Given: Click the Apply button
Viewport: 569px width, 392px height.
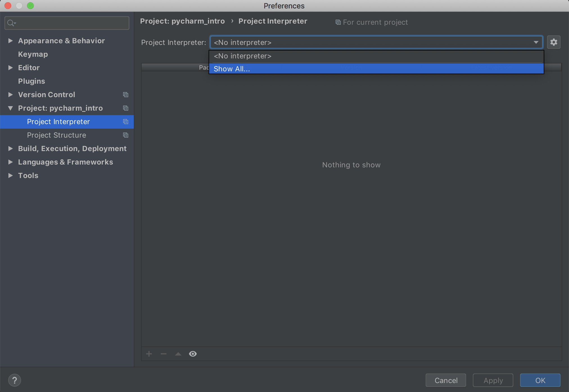Looking at the screenshot, I should click(x=493, y=380).
